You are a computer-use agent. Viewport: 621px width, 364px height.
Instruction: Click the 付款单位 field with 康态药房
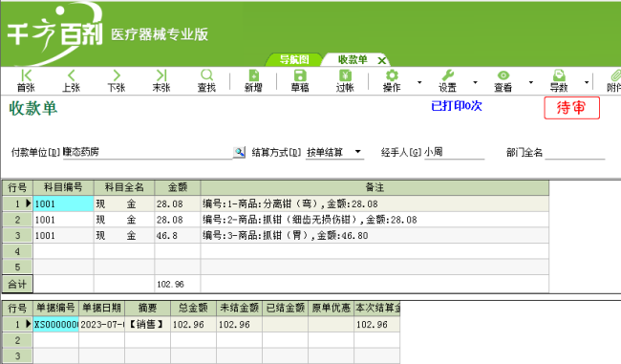click(147, 152)
